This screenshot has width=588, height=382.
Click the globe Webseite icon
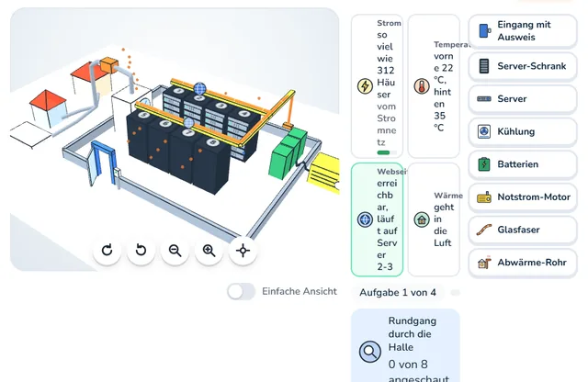[x=365, y=219]
